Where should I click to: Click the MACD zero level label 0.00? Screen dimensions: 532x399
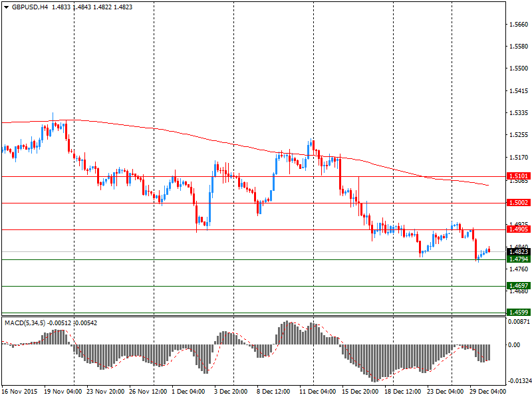514,344
